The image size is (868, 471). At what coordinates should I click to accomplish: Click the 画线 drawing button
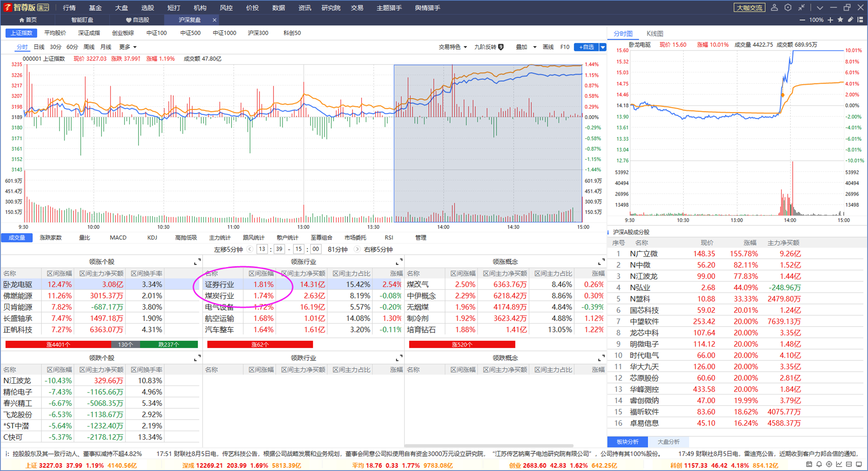click(548, 47)
